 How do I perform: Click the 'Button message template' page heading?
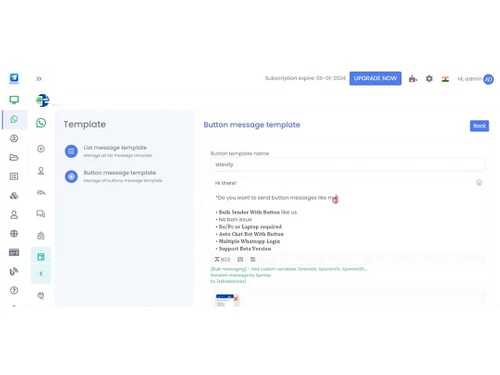click(x=252, y=125)
